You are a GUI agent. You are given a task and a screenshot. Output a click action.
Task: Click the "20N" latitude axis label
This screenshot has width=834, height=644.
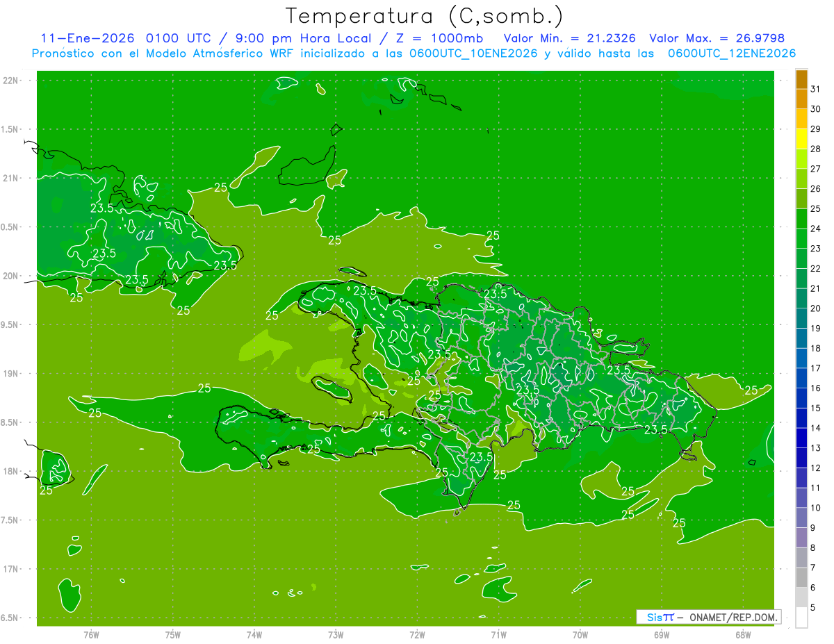pyautogui.click(x=10, y=276)
